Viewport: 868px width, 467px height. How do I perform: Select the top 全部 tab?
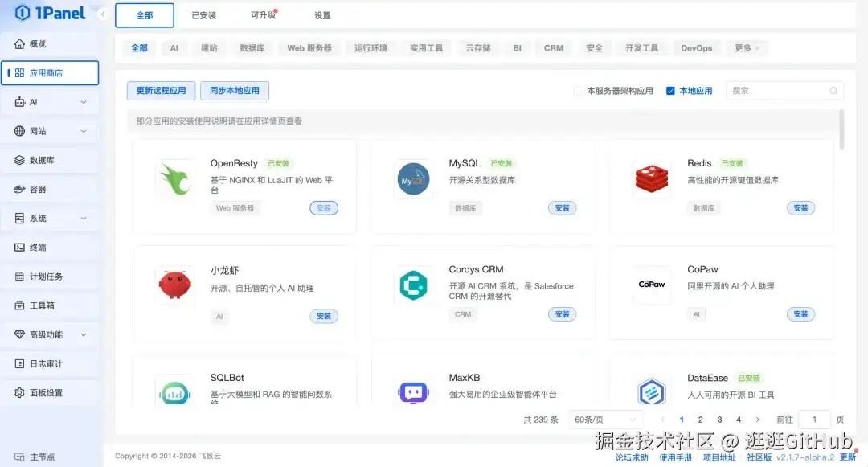(x=145, y=15)
